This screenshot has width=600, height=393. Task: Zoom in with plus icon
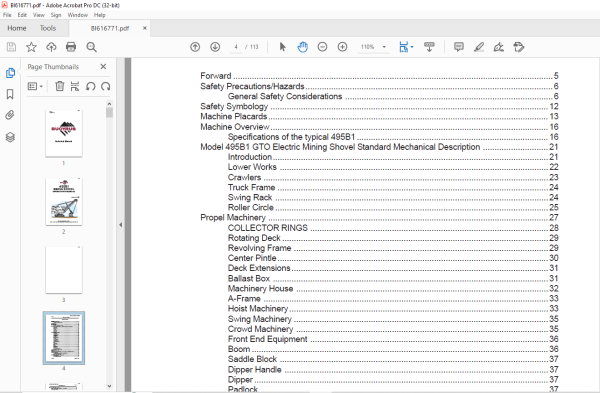(x=342, y=47)
